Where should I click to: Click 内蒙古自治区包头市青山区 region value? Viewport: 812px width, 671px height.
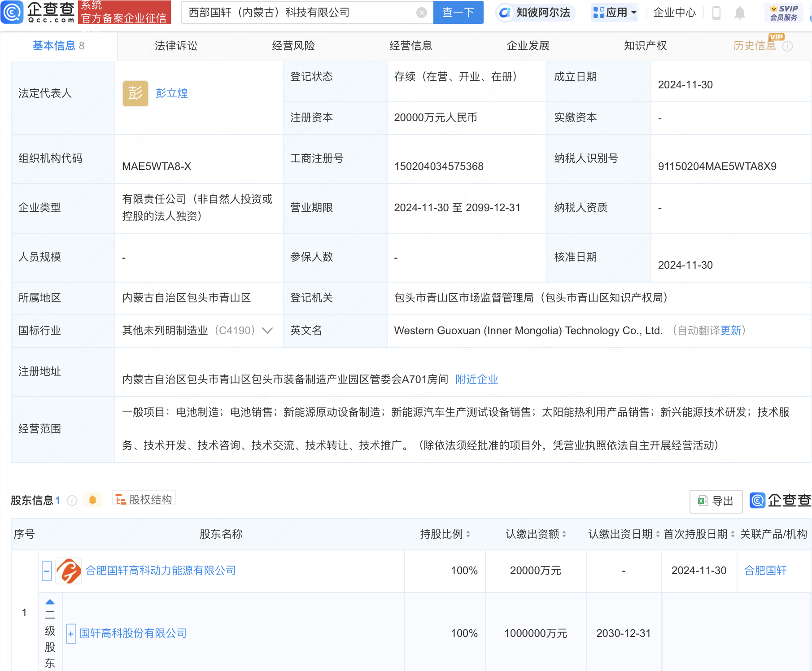tap(187, 298)
